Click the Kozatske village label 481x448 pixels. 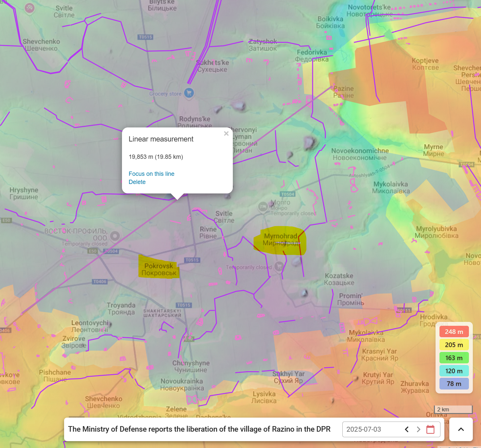point(339,279)
